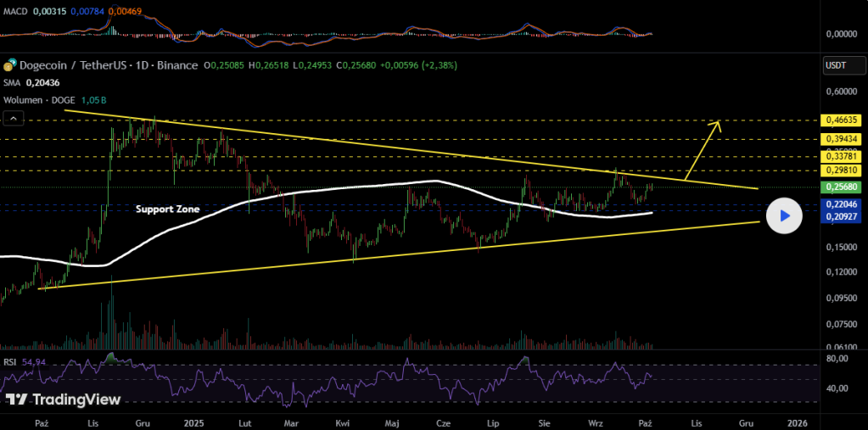Select the green 0,25680 current price label
868x430 pixels.
[x=838, y=187]
